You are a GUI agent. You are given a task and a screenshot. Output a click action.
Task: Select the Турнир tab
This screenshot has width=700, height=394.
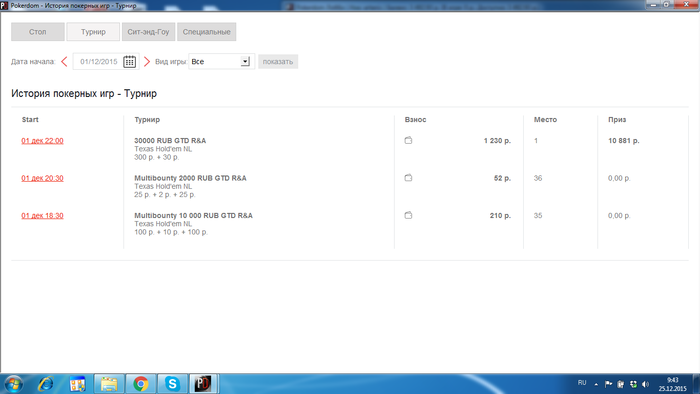[93, 32]
